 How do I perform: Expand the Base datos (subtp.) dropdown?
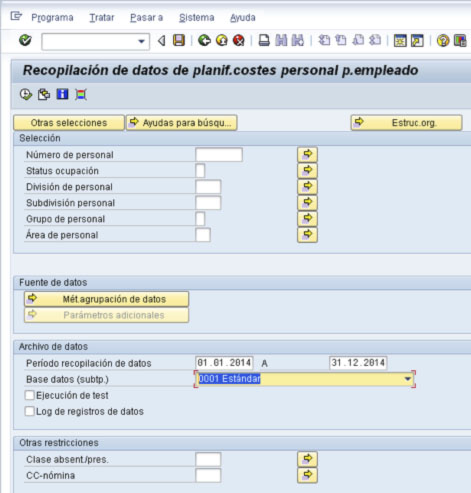tap(407, 379)
